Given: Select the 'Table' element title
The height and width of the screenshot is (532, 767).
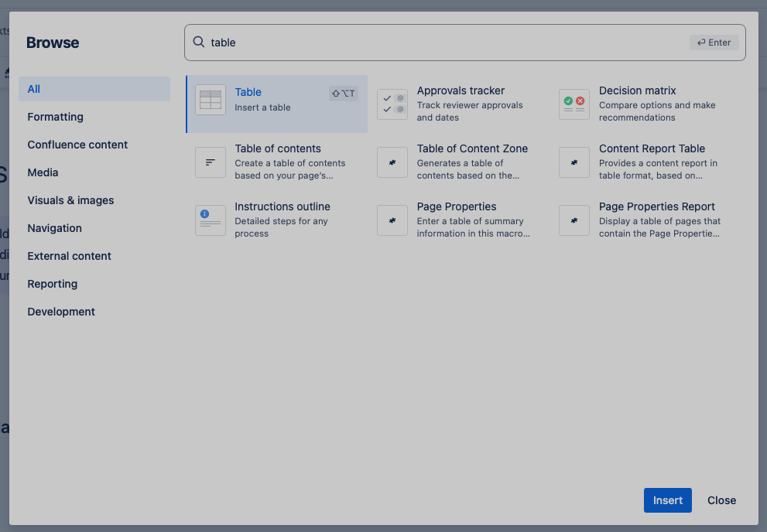Looking at the screenshot, I should click(248, 92).
